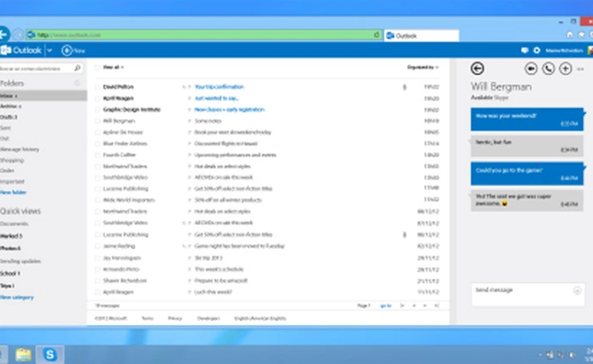Viewport: 593px width, 364px height.
Task: Open settings gear in Outlook header
Action: pos(536,50)
